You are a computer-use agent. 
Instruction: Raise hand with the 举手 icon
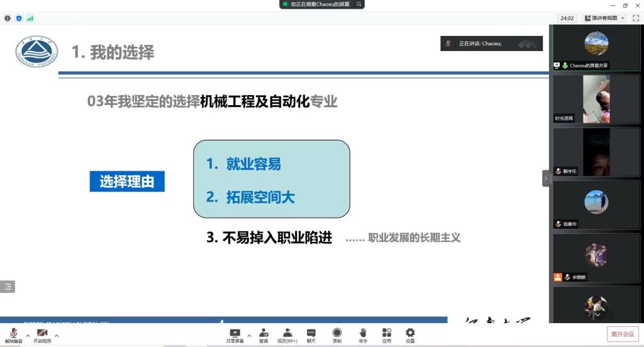(363, 334)
